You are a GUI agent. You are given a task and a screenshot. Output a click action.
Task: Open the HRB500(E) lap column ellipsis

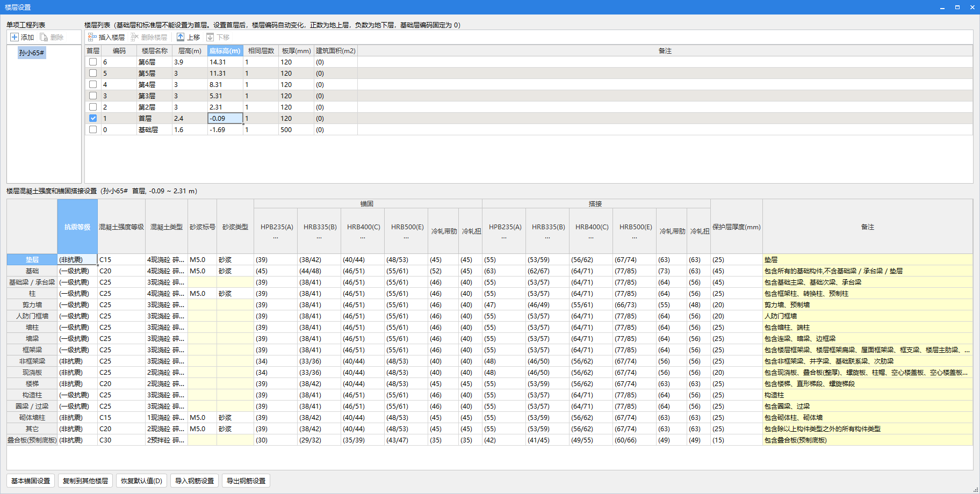click(x=635, y=237)
